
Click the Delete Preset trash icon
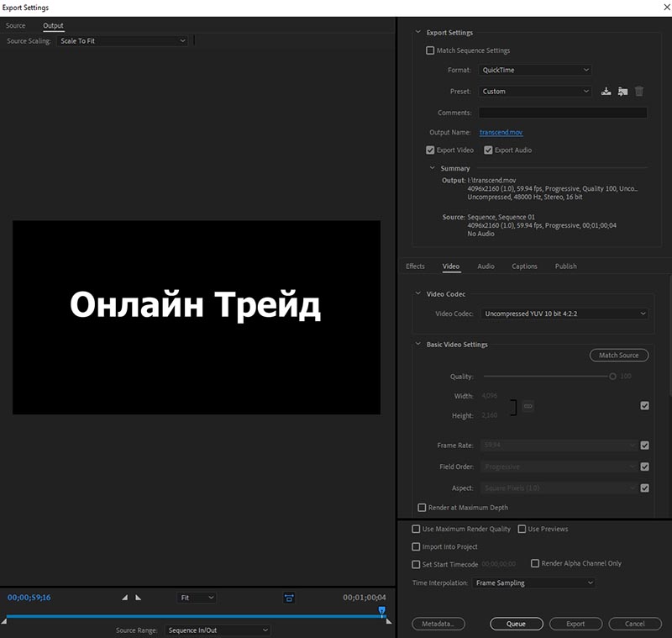pyautogui.click(x=639, y=92)
